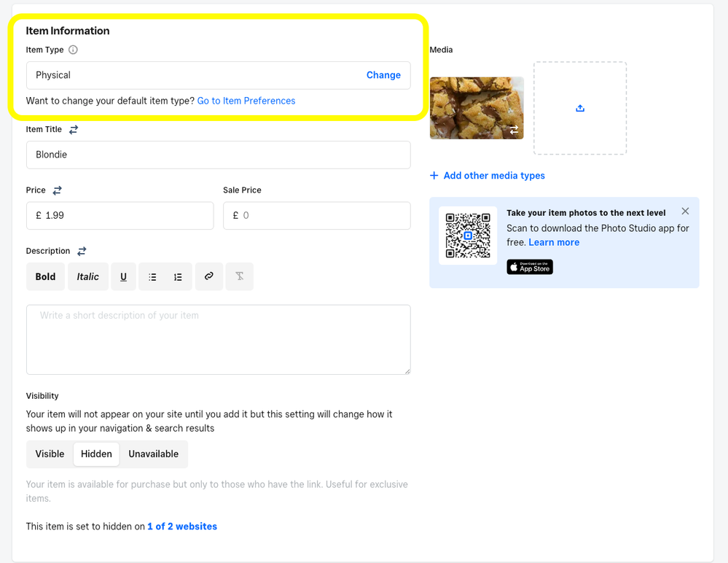Click the swap icon beside Item Title
Viewport: 728px width, 563px height.
tap(74, 130)
